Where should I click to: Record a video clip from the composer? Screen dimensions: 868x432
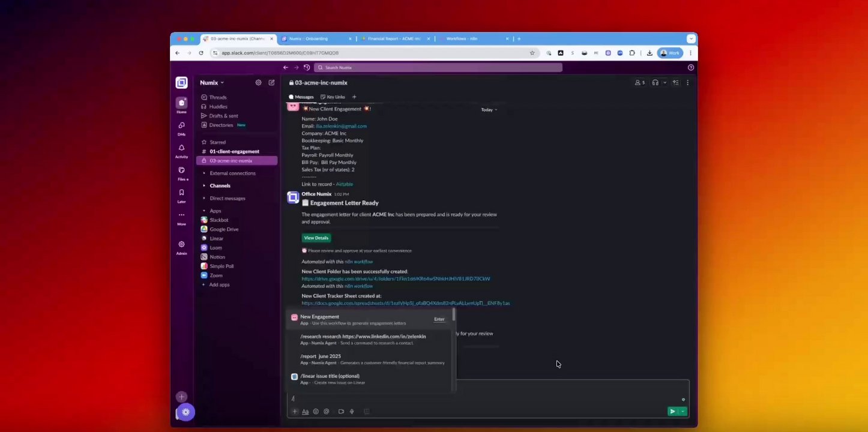pos(341,412)
